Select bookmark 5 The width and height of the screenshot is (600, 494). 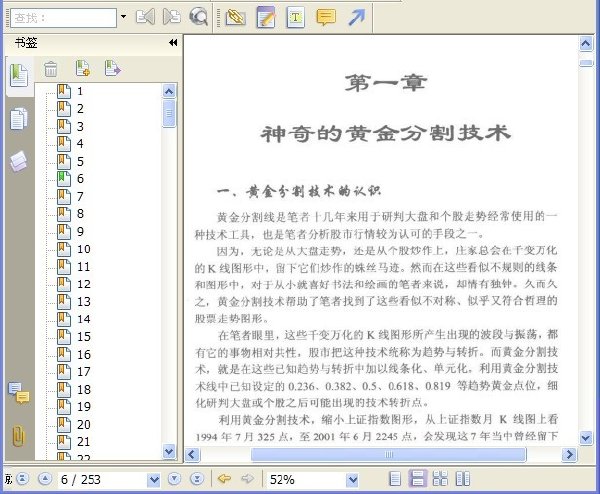pyautogui.click(x=70, y=161)
